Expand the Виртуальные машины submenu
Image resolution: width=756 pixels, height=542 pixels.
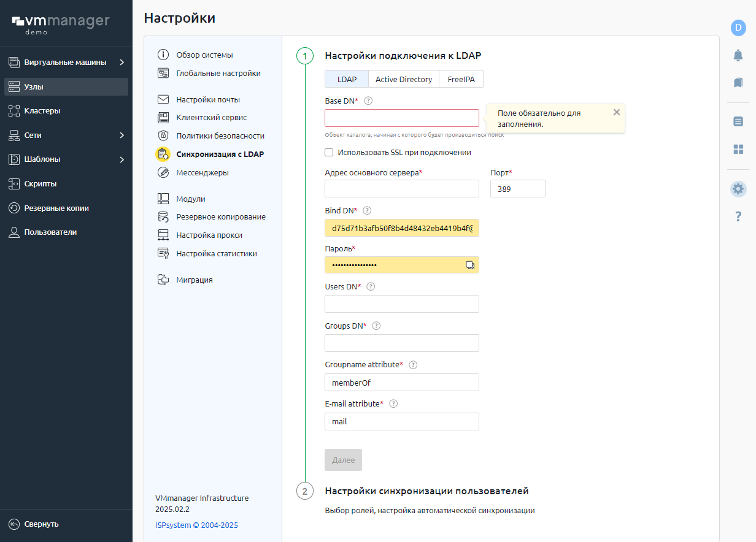click(121, 62)
